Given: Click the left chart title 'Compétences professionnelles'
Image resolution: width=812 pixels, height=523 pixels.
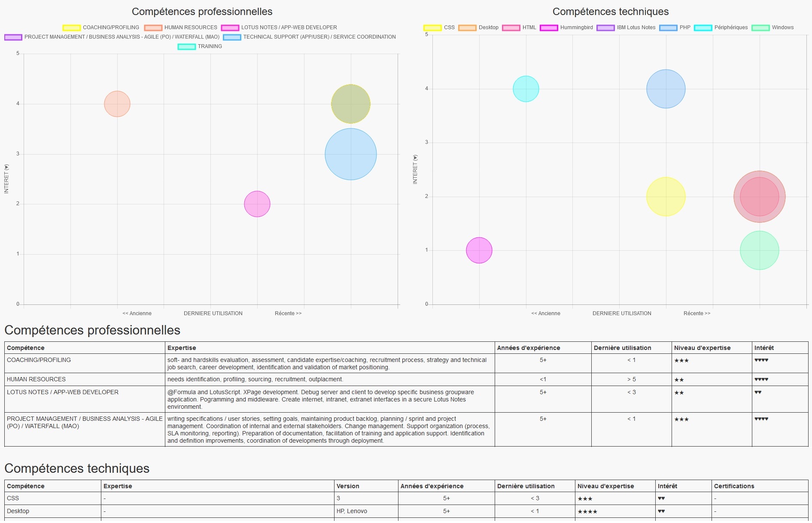Looking at the screenshot, I should 202,12.
